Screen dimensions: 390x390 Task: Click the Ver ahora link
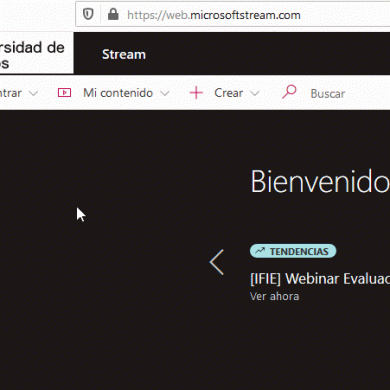coord(275,296)
